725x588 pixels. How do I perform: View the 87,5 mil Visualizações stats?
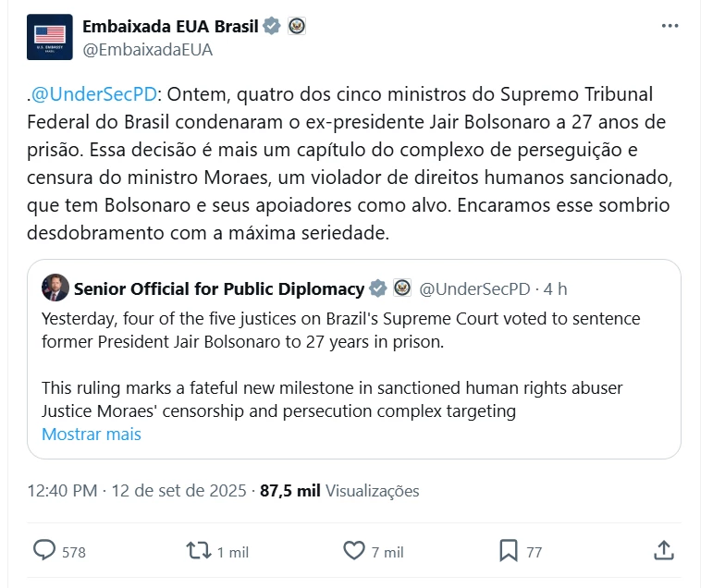[x=339, y=490]
